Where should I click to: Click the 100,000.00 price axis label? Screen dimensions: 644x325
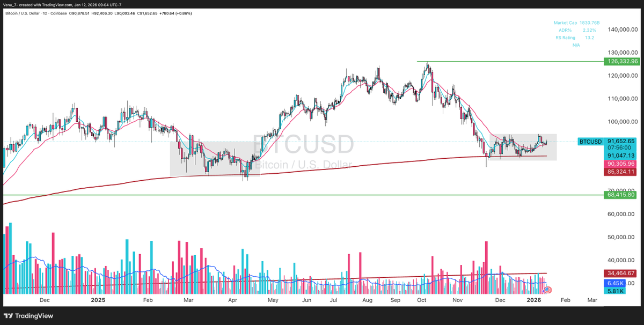tap(623, 122)
